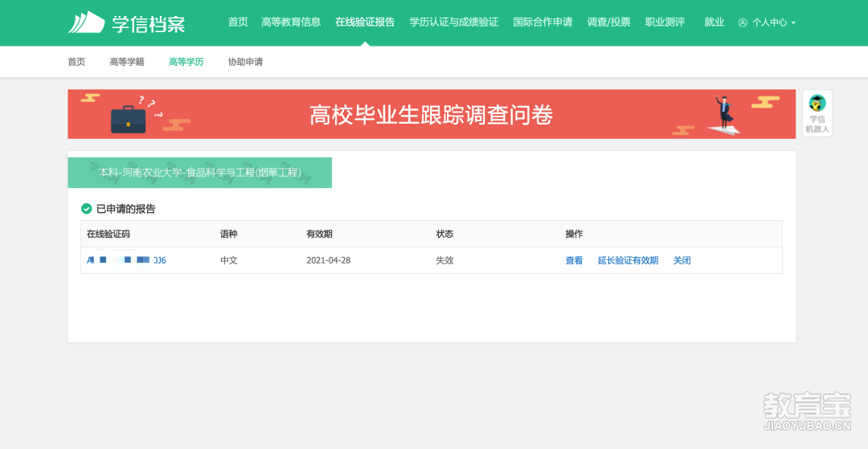Screen dimensions: 868x449
Task: Select 在线验证报告 in the top menu
Action: coord(366,22)
